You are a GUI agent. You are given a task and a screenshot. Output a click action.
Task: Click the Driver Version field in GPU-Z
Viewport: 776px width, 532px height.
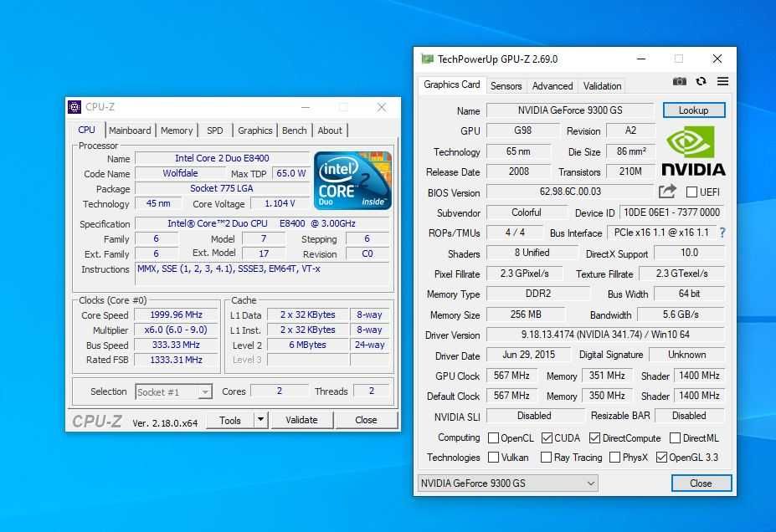point(605,335)
